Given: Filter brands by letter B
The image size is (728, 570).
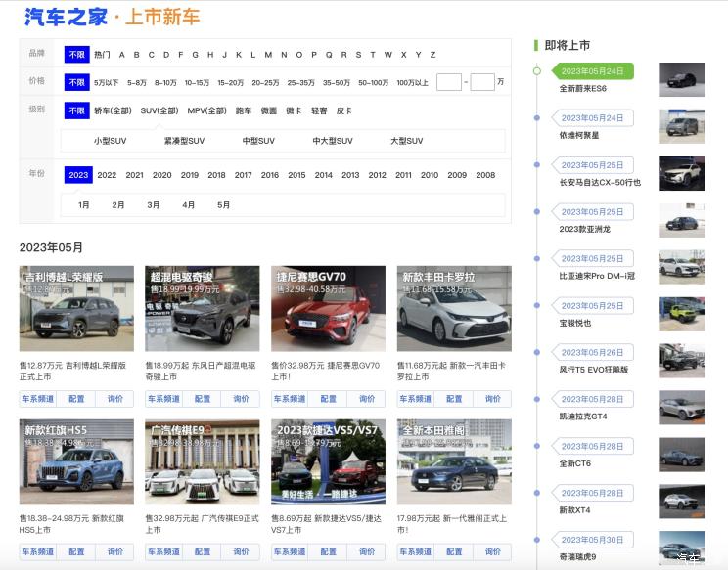Looking at the screenshot, I should pos(137,55).
